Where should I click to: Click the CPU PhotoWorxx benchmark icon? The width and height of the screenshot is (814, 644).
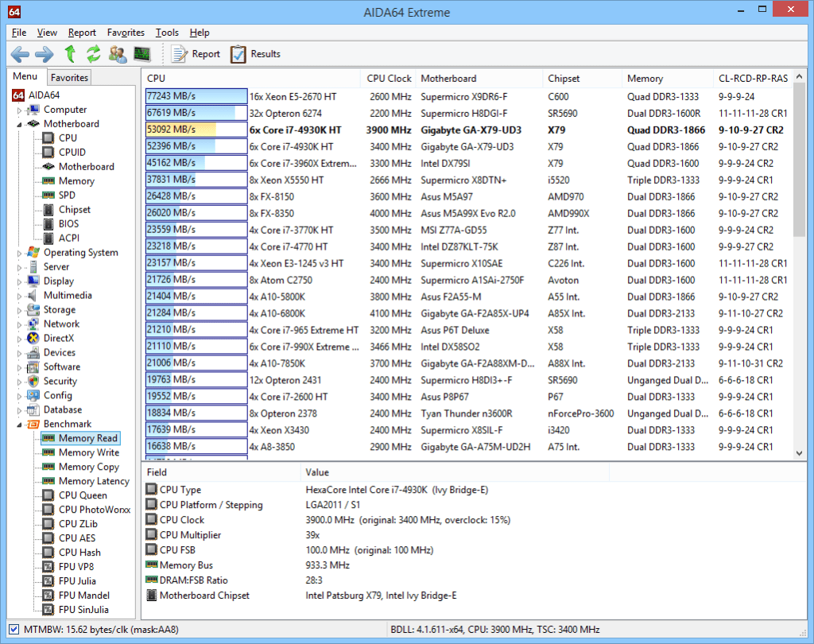(x=48, y=510)
